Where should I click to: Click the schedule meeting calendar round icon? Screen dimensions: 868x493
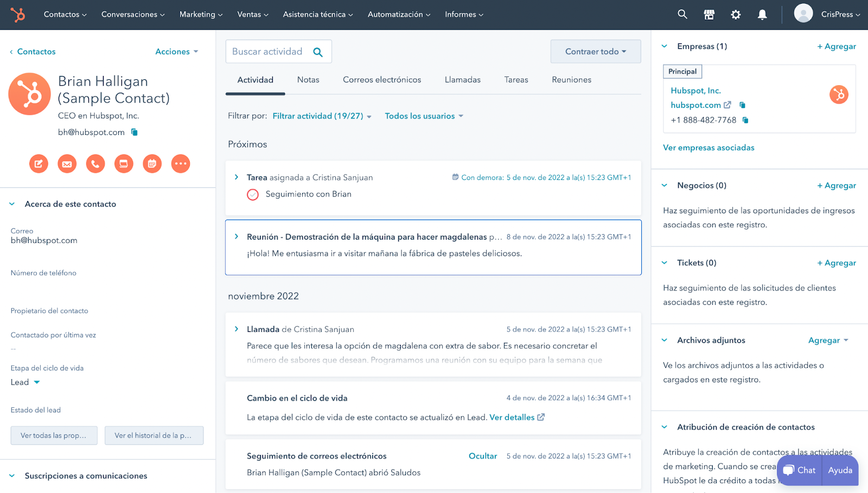point(152,163)
